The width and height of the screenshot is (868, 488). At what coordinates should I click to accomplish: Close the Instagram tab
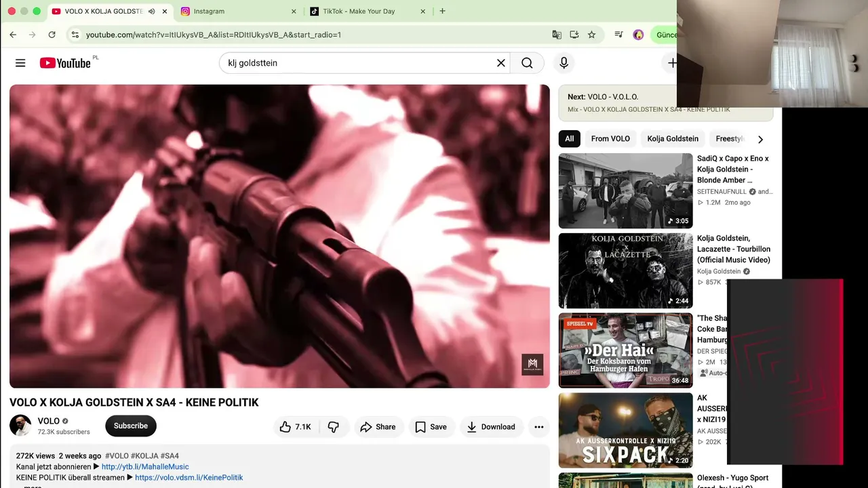(294, 12)
